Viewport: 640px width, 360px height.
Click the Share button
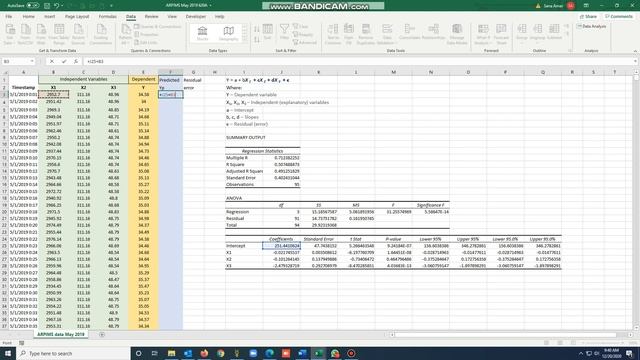(588, 17)
